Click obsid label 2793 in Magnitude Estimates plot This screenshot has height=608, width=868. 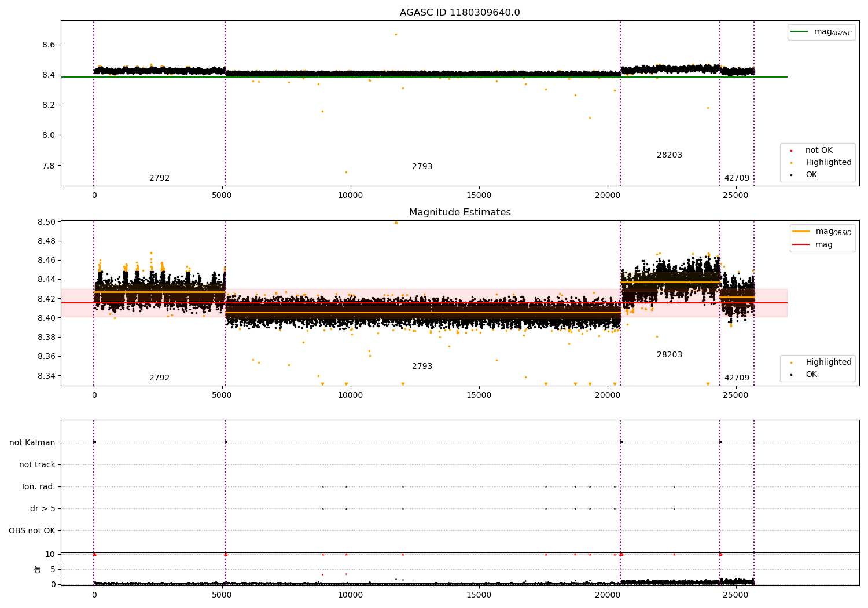coord(422,367)
